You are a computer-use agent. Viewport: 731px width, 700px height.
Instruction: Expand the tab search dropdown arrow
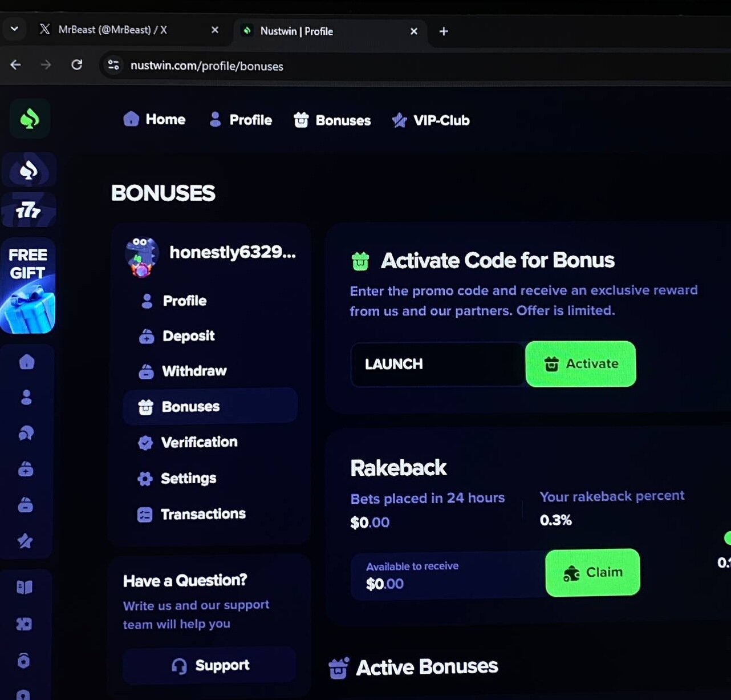click(x=14, y=29)
